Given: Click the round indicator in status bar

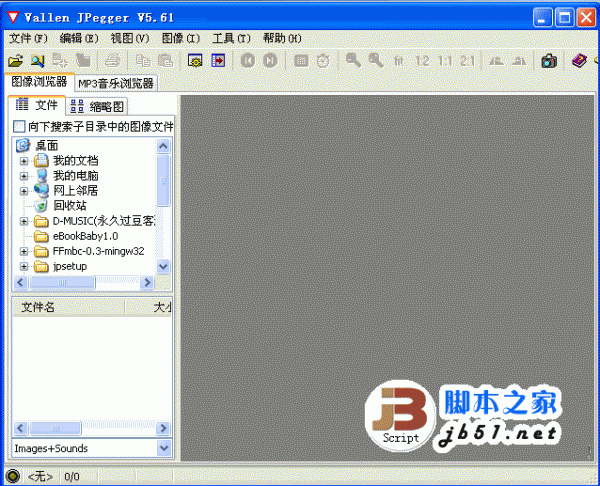Looking at the screenshot, I should 13,476.
